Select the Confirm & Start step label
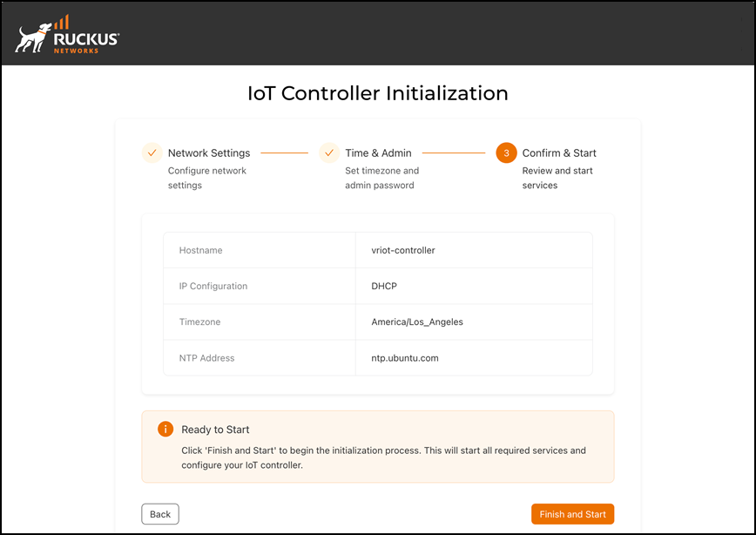 click(x=559, y=153)
